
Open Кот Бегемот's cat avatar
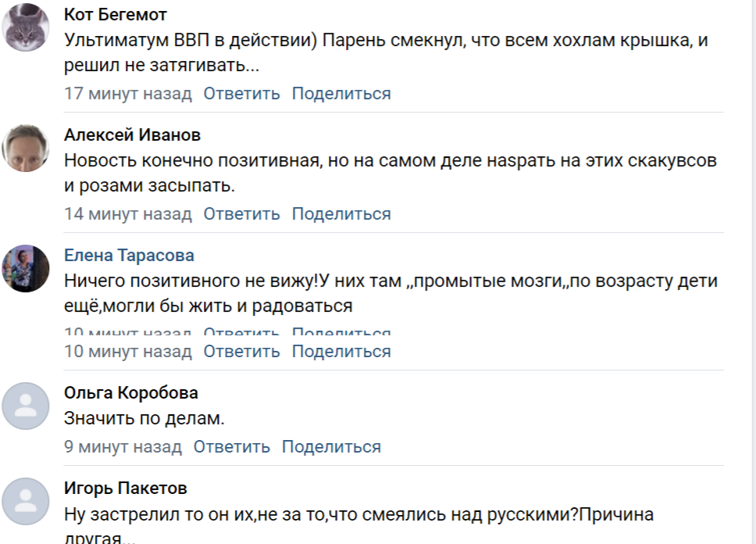26,27
